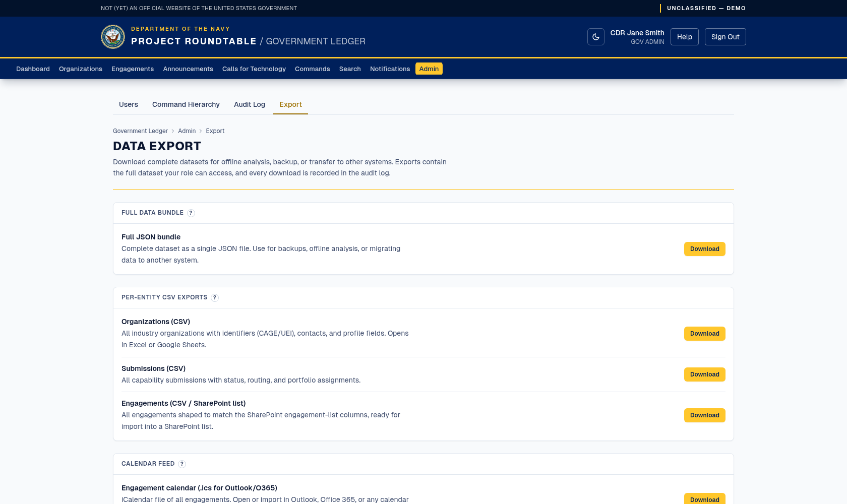Screen dimensions: 847x504
Task: Download Organizations (CSV) export
Action: click(x=704, y=334)
